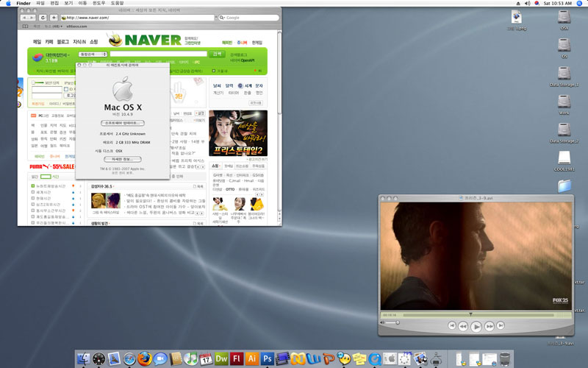Jump to end of QuickTime movie
The height and width of the screenshot is (368, 588).
(x=501, y=325)
